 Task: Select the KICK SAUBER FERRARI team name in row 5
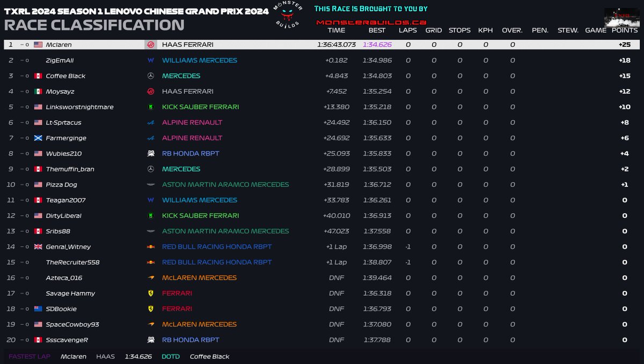201,107
